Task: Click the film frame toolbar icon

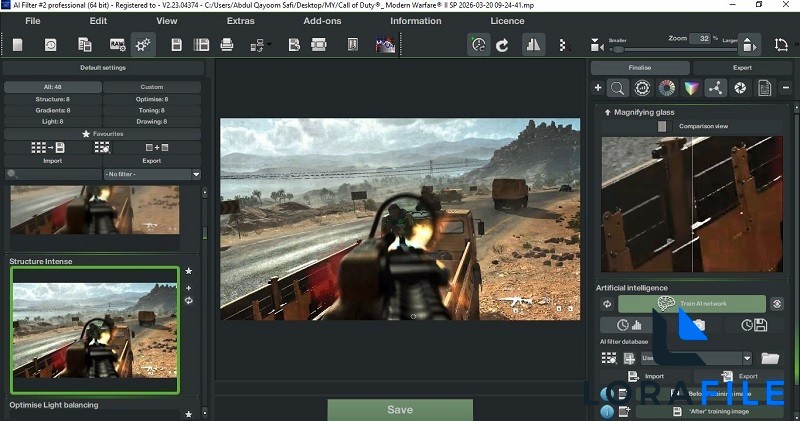Action: coord(319,45)
